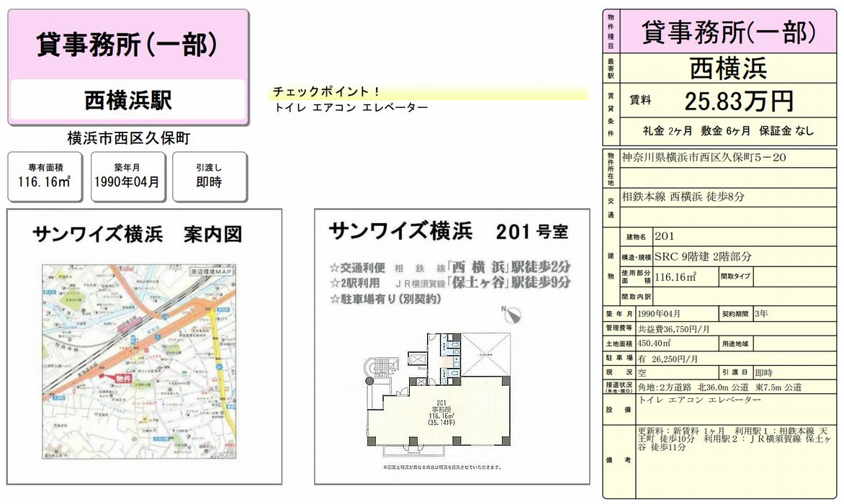Select the 保証金 なし text
Image resolution: width=844 pixels, height=504 pixels.
coord(786,131)
